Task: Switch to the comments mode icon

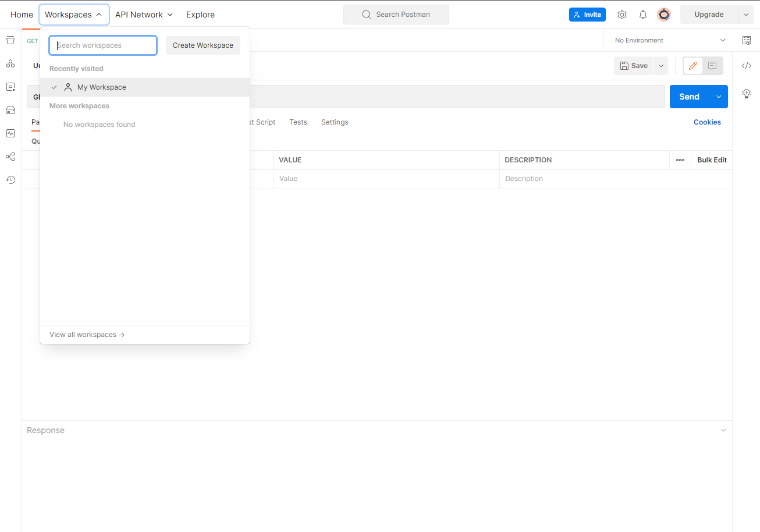Action: click(x=712, y=66)
